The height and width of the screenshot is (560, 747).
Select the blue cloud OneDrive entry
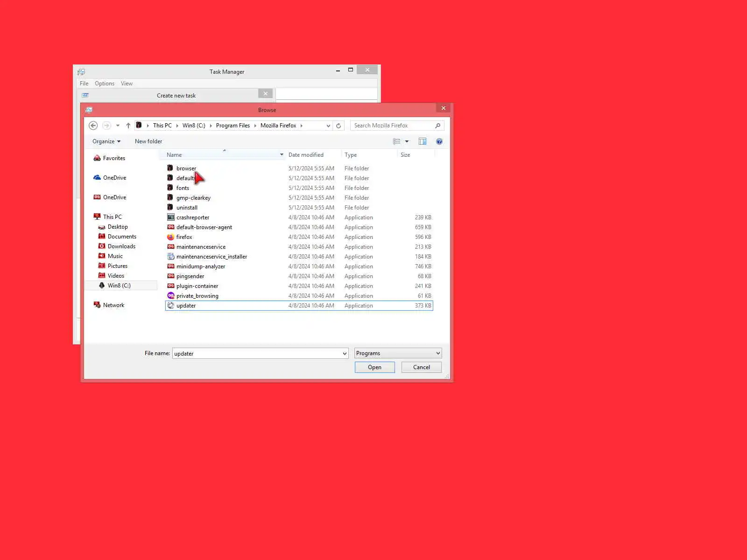(114, 178)
